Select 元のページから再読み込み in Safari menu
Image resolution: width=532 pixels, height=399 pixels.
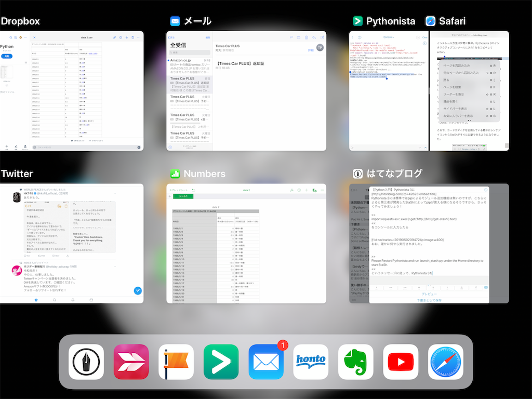point(469,73)
